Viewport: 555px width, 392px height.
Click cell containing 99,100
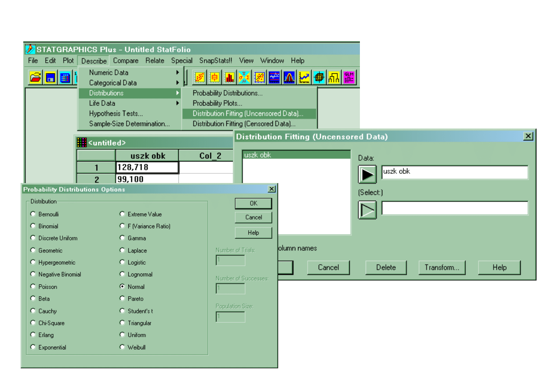coord(147,178)
